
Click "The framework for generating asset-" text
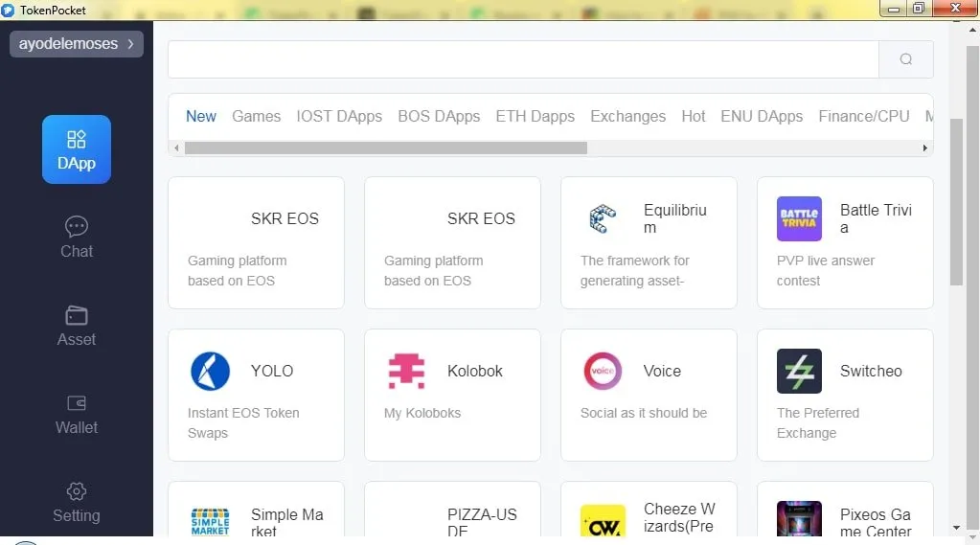click(634, 271)
